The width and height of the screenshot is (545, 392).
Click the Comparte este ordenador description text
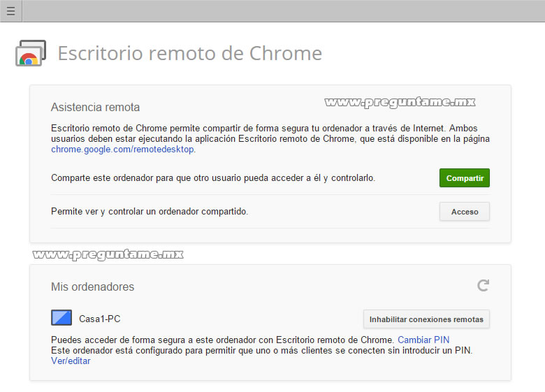(213, 178)
